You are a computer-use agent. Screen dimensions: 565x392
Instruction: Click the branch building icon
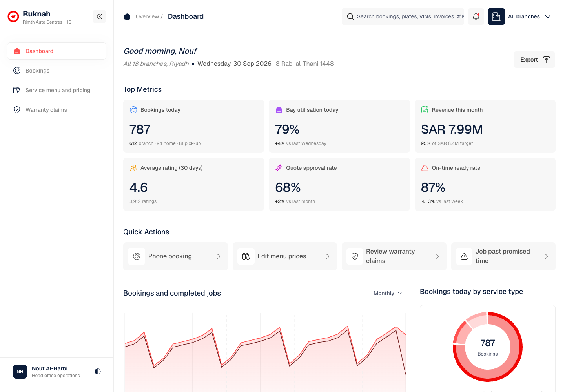coord(496,16)
